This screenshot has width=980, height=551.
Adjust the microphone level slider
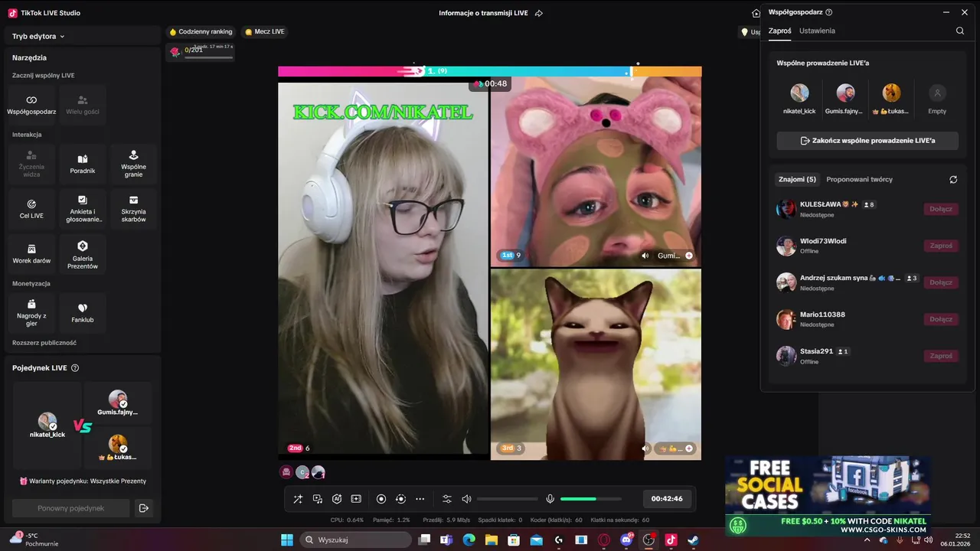point(590,499)
